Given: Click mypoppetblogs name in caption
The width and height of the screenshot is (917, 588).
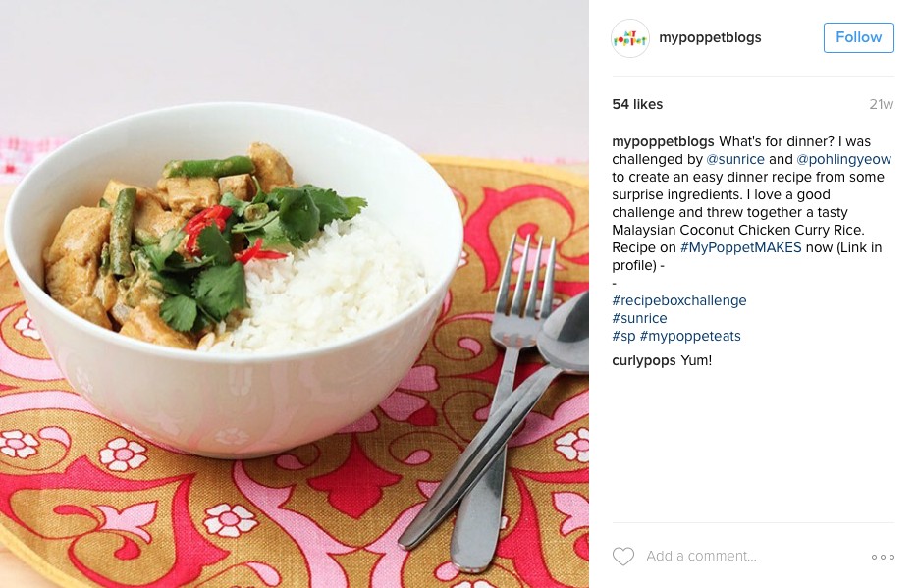Looking at the screenshot, I should pyautogui.click(x=663, y=141).
